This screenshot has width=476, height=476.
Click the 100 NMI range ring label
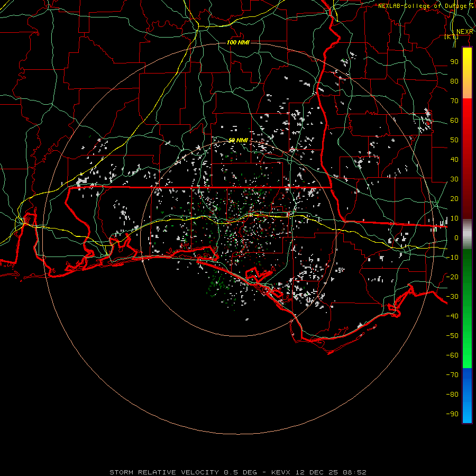(238, 42)
